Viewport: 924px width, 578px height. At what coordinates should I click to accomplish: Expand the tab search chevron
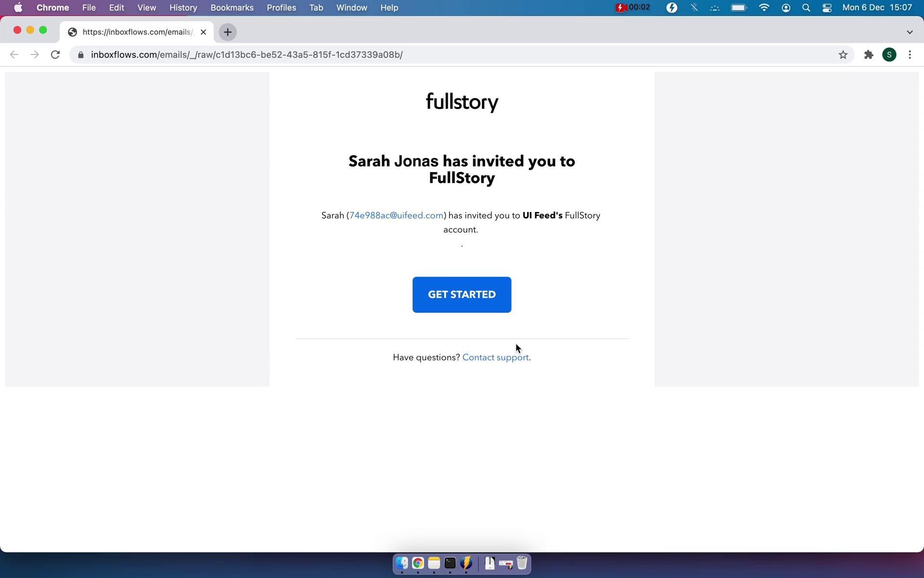click(909, 32)
